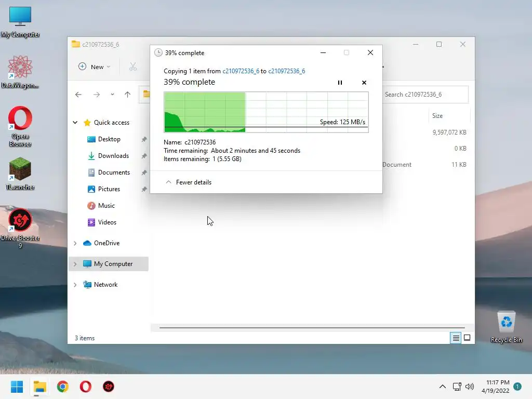Open the New item menu in Explorer

[95, 67]
